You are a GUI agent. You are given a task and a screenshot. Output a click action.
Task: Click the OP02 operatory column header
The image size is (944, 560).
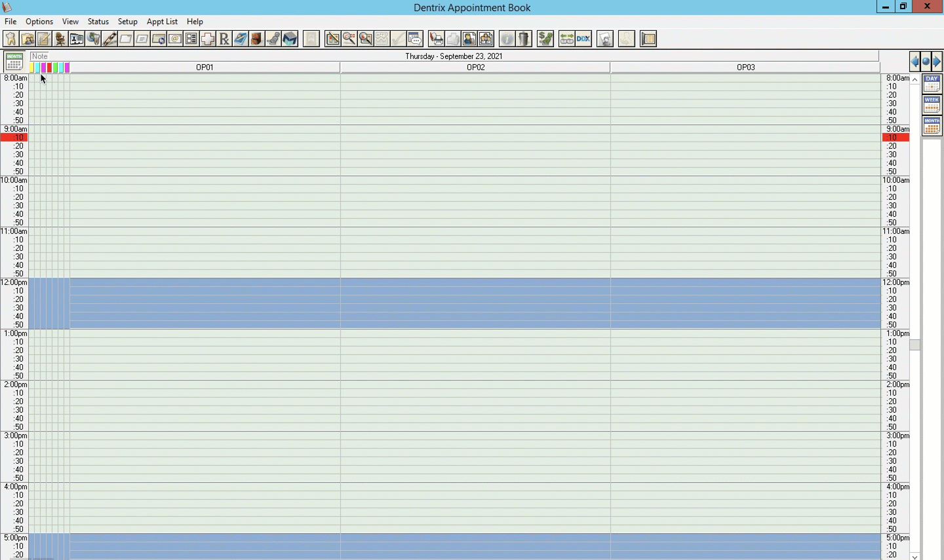[475, 67]
